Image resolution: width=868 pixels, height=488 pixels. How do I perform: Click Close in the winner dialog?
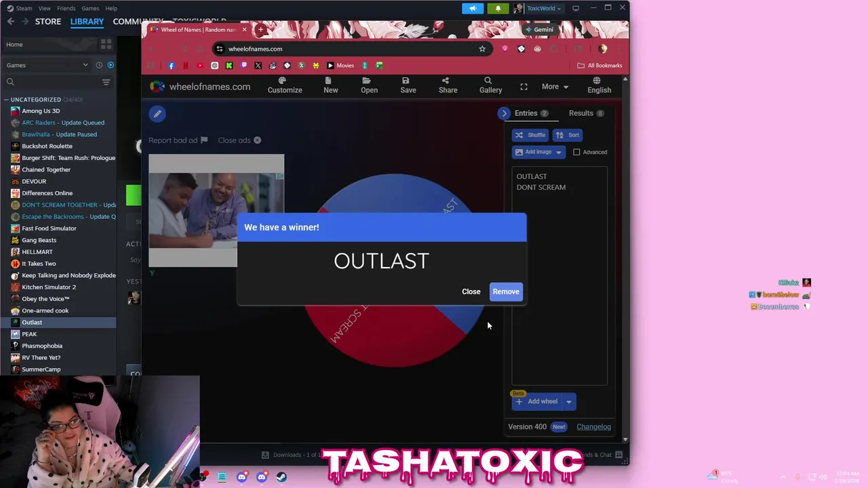pos(471,291)
